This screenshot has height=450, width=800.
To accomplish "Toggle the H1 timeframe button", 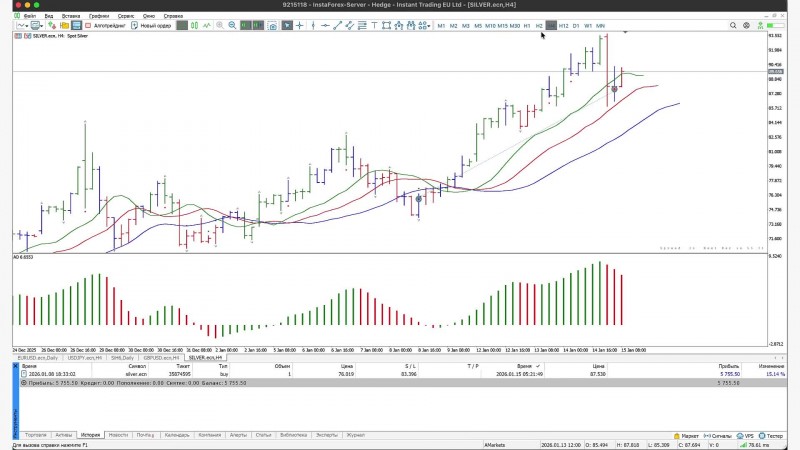I will click(527, 26).
